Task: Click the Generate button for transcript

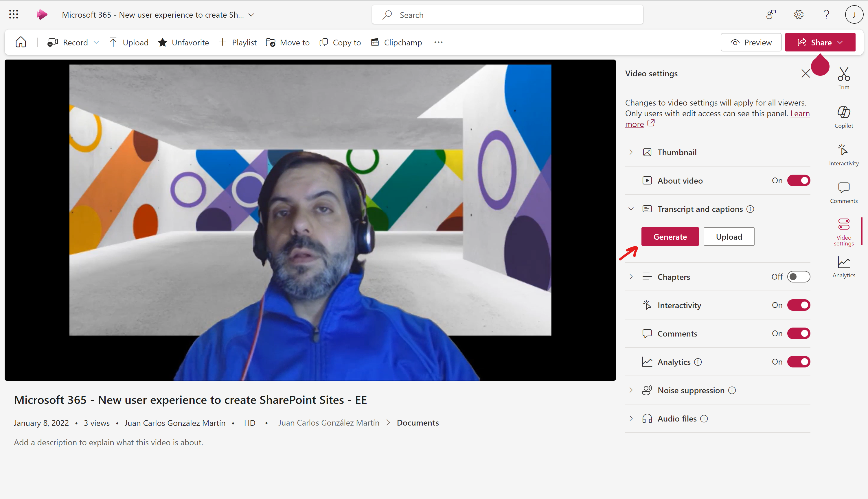Action: (670, 236)
